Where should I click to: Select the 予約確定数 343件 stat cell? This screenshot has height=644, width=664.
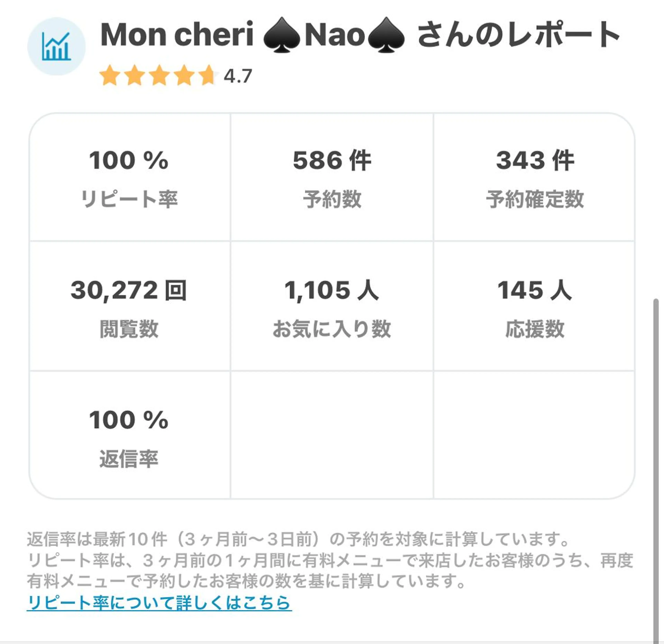[534, 178]
